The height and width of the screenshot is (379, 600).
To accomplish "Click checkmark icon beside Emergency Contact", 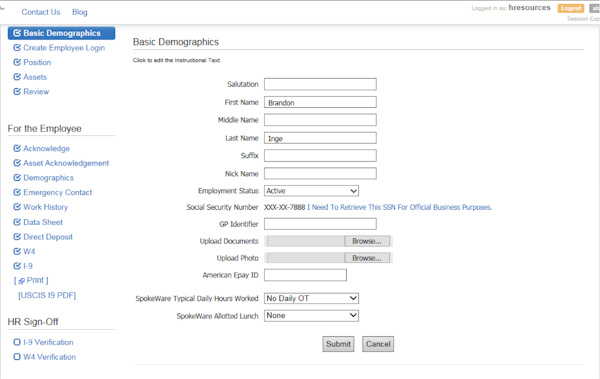I will pyautogui.click(x=17, y=192).
